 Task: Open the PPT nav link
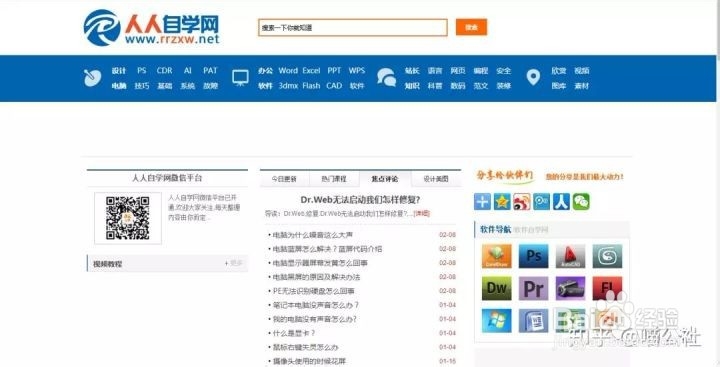tap(334, 71)
